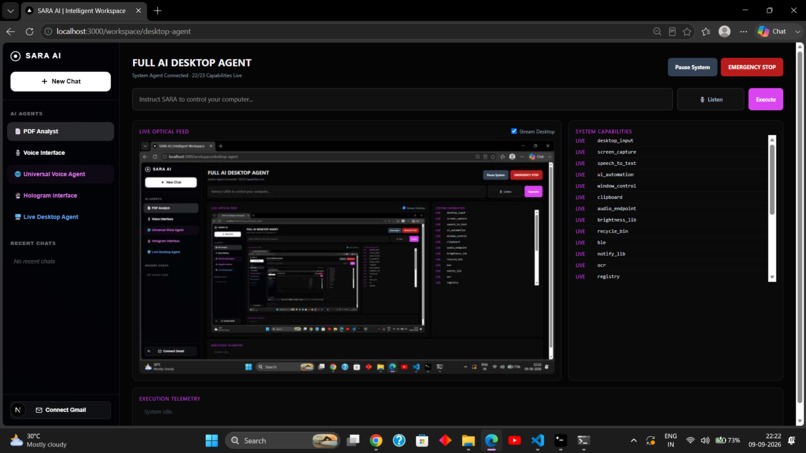Select the audio_endpoint capability row
This screenshot has width=806, height=453.
[x=668, y=209]
